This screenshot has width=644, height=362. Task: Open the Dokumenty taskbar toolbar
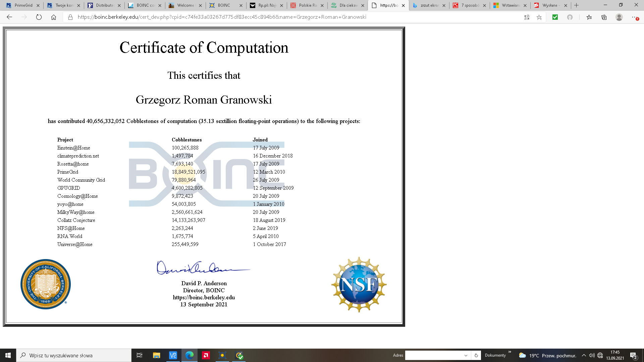(x=495, y=355)
